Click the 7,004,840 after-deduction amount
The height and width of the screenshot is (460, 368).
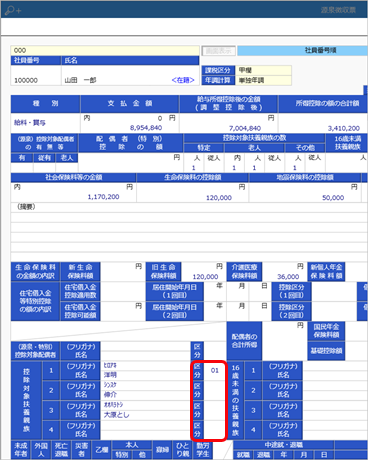[245, 128]
